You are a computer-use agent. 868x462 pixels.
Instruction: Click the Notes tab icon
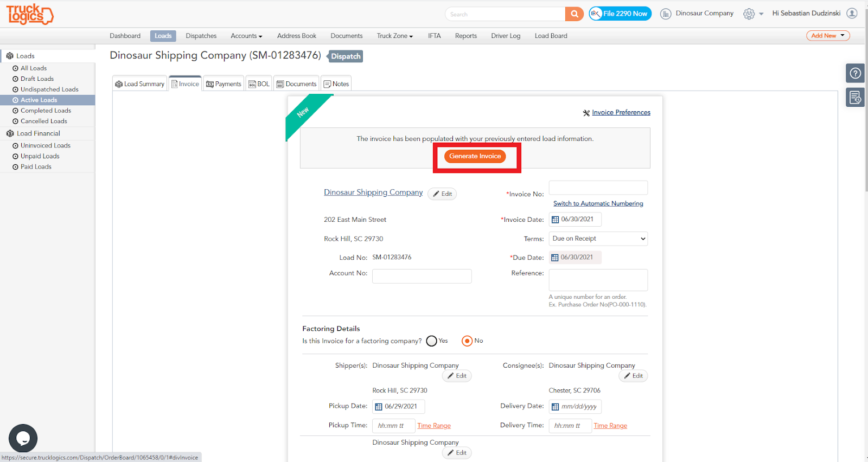(x=327, y=84)
